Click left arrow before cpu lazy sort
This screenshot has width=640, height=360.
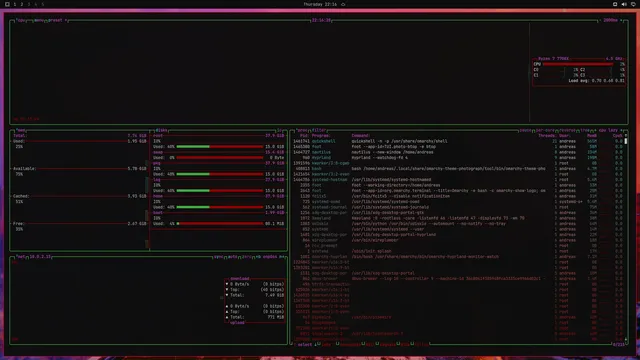596,130
